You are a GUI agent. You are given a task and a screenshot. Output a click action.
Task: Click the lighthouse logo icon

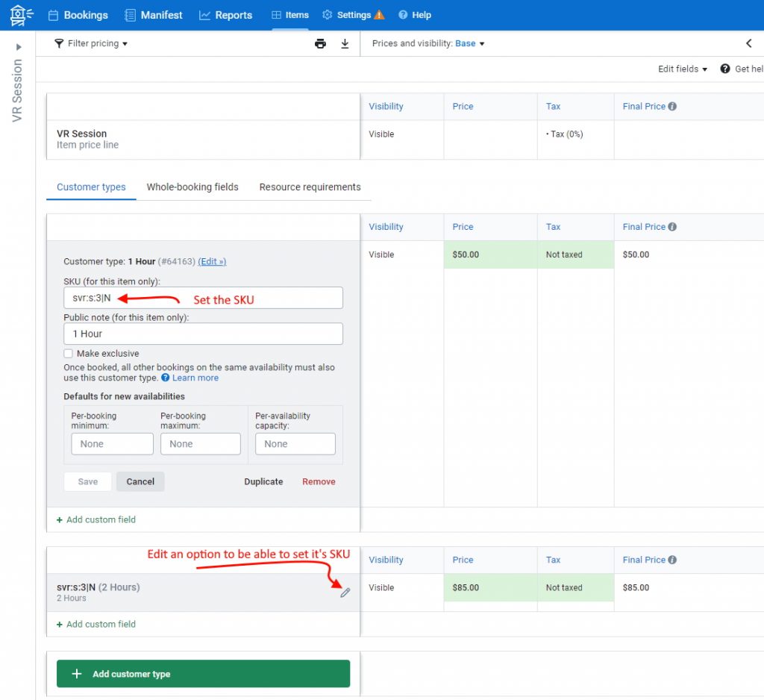(22, 15)
